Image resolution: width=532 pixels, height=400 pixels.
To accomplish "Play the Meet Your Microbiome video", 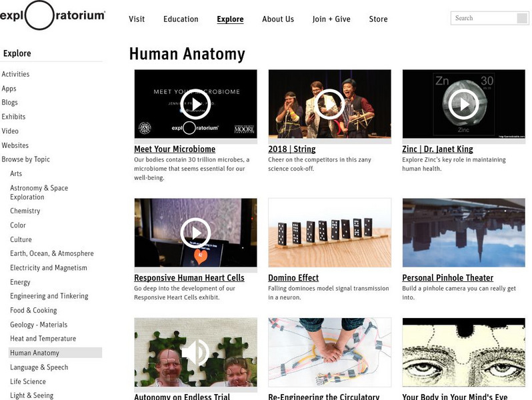I will pos(195,104).
